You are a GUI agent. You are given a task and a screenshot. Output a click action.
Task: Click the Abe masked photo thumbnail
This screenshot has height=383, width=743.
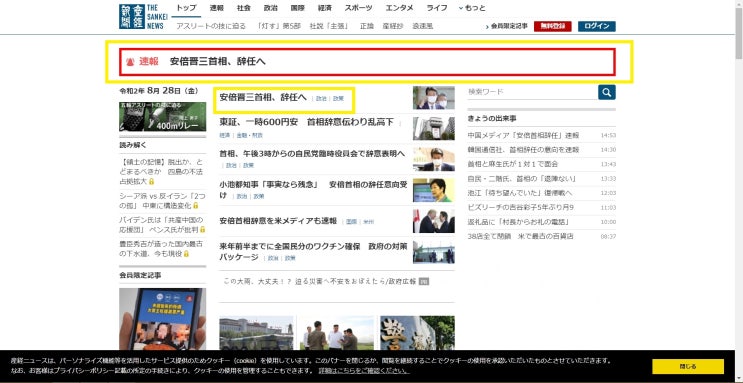pyautogui.click(x=434, y=98)
